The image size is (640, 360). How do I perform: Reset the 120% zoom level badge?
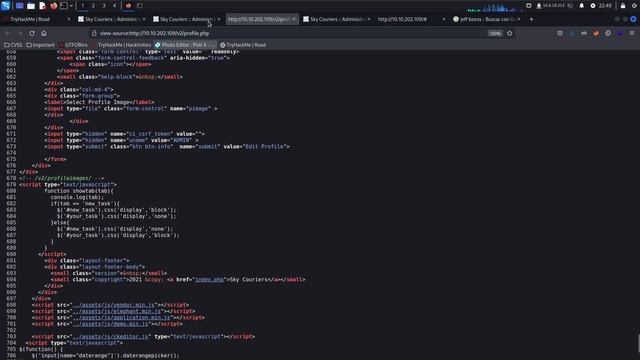click(x=495, y=33)
